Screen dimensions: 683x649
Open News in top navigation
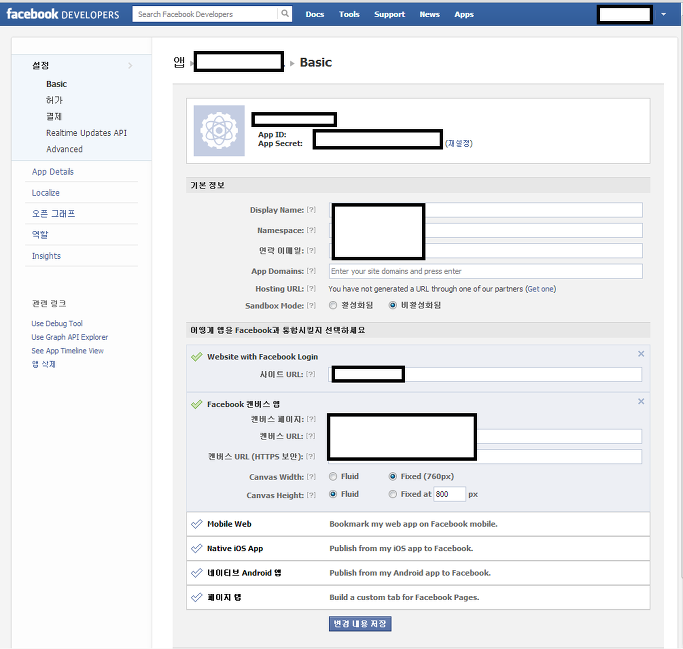[x=429, y=14]
